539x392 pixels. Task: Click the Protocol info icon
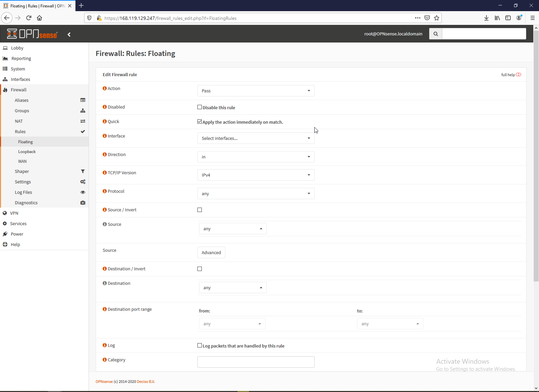[x=105, y=191]
